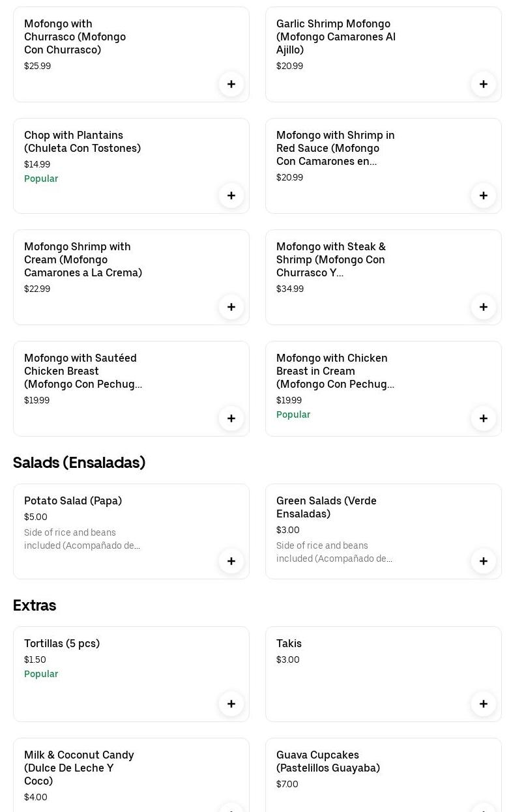This screenshot has width=524, height=812.
Task: Open Milk & Coconut Candy item details
Action: (79, 768)
